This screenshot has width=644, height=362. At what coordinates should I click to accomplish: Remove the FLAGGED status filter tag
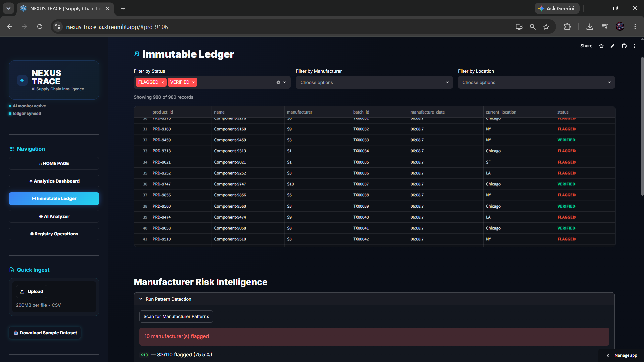click(x=163, y=82)
